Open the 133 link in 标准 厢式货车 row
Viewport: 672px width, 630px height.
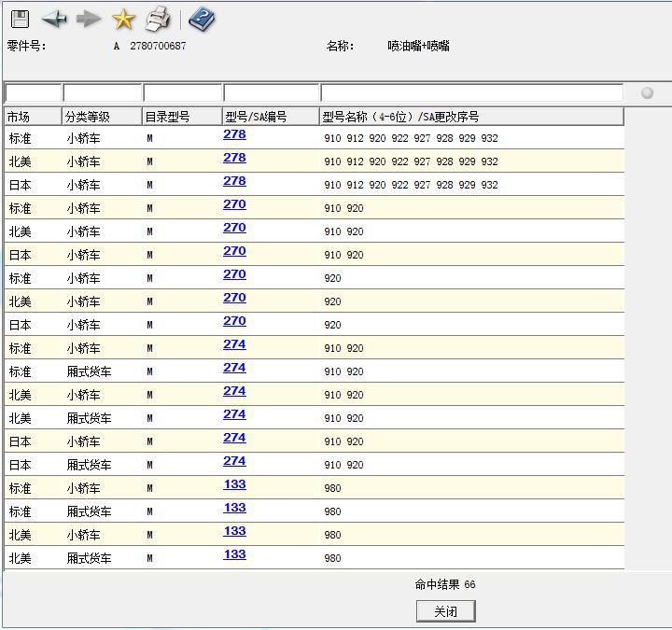tap(234, 508)
